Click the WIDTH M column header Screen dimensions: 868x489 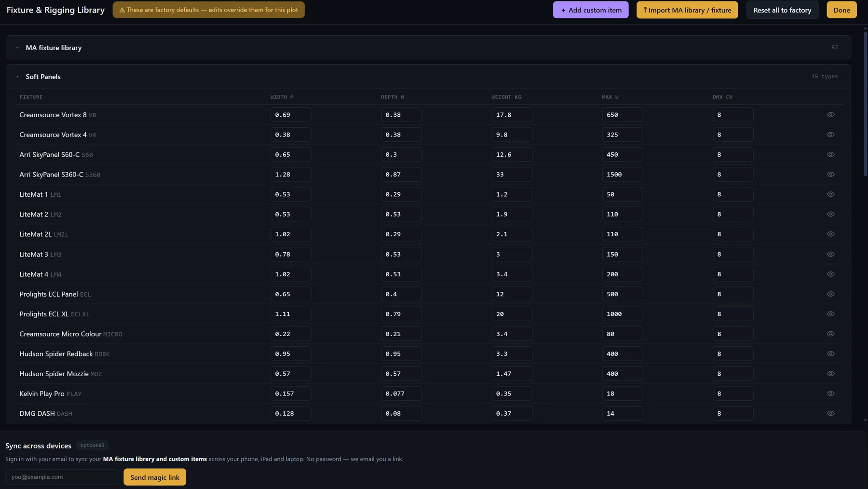coord(282,97)
